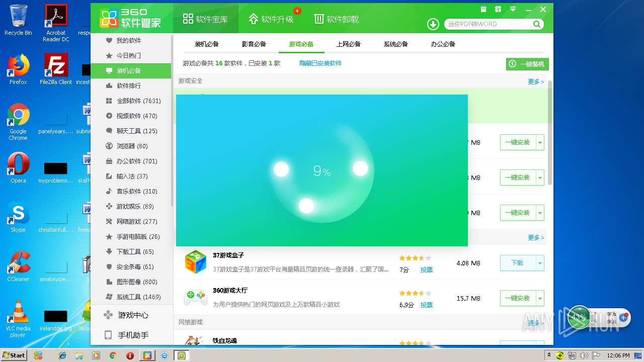Click 隐藏已安装软件 link
This screenshot has width=644, height=362.
320,63
